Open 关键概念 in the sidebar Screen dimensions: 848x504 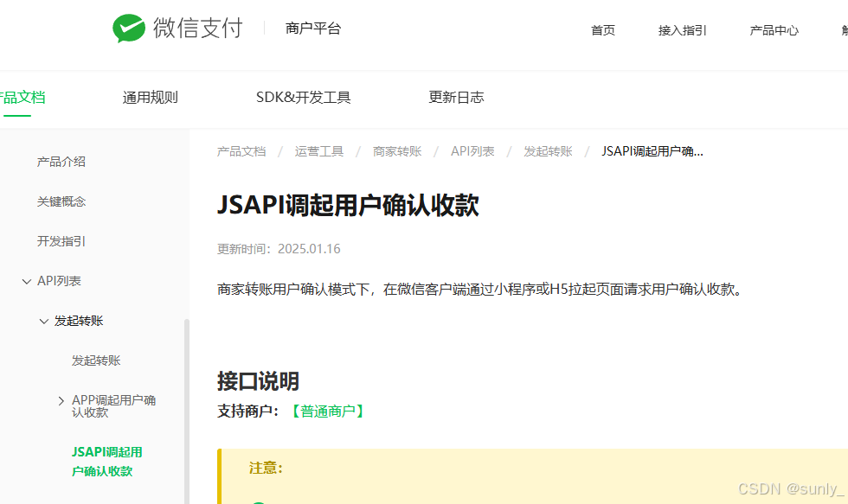tap(61, 201)
